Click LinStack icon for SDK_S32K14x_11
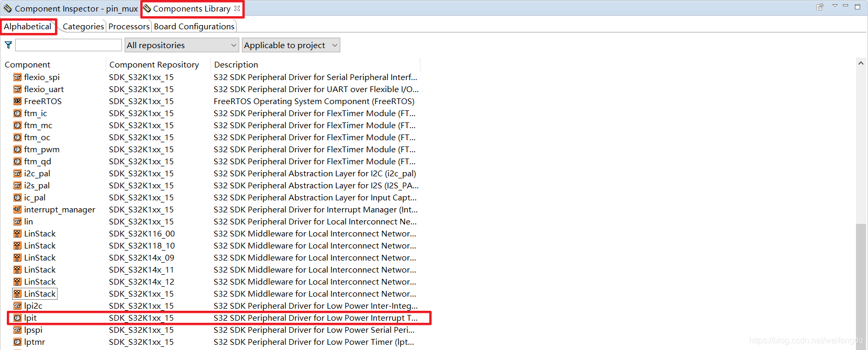This screenshot has height=350, width=868. (17, 270)
